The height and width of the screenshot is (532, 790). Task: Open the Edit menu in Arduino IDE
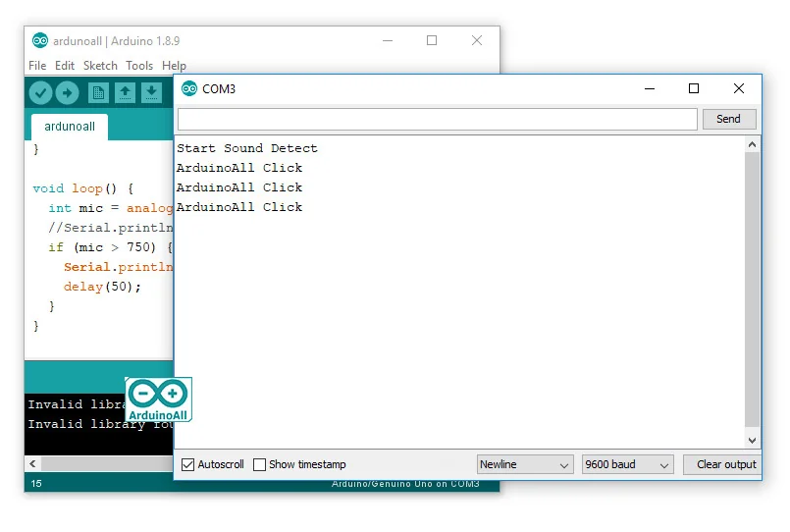click(x=65, y=66)
